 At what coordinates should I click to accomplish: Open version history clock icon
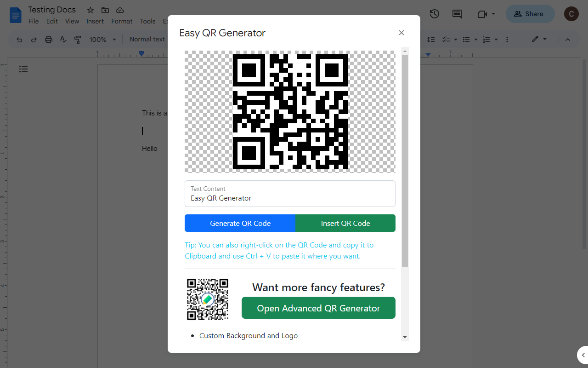point(434,14)
